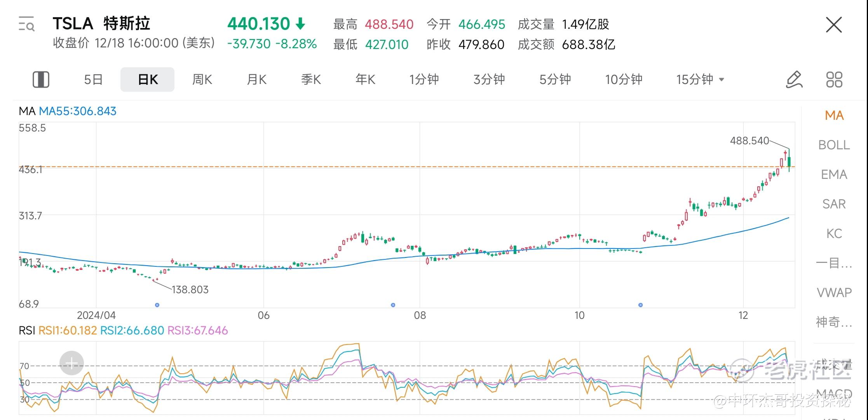Image resolution: width=868 pixels, height=420 pixels.
Task: Click the RSI1 indicator value label
Action: 68,331
